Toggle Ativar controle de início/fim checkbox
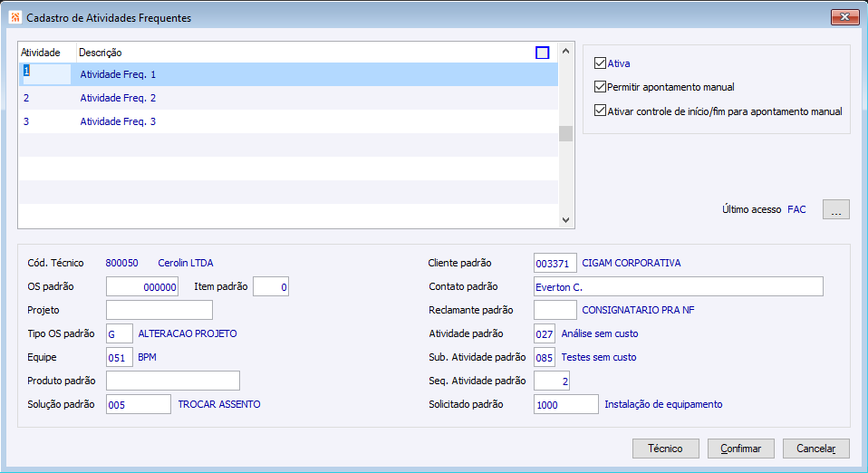The height and width of the screenshot is (473, 868). [x=600, y=111]
